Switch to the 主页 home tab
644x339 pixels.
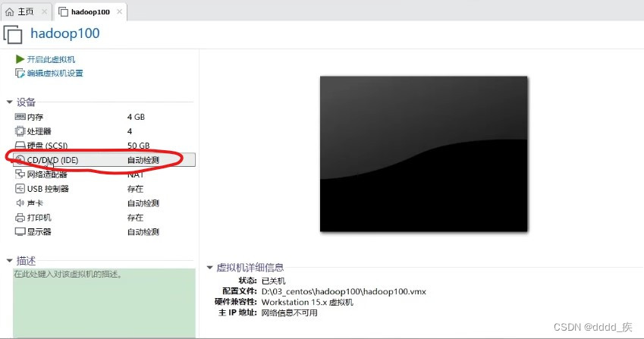(x=27, y=12)
